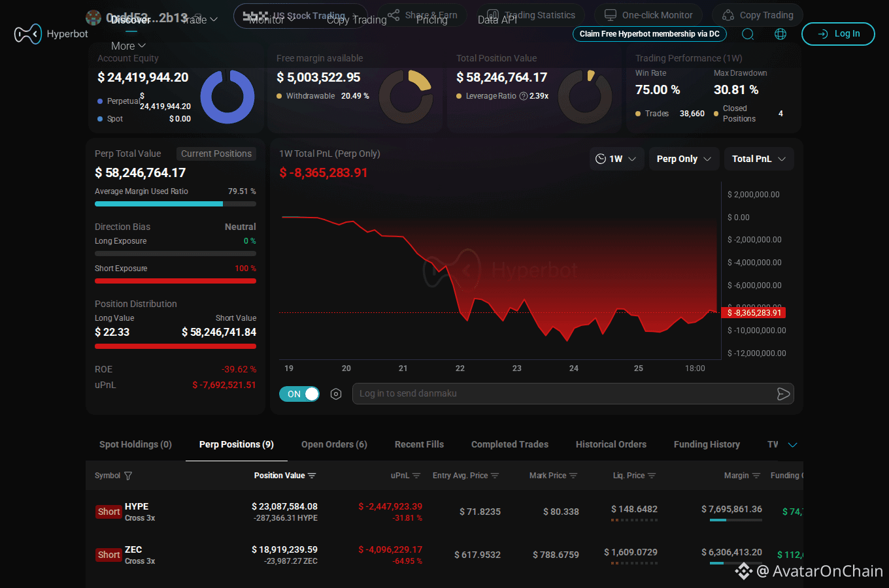The height and width of the screenshot is (588, 889).
Task: Click the Hyperbot logo
Action: (x=51, y=33)
